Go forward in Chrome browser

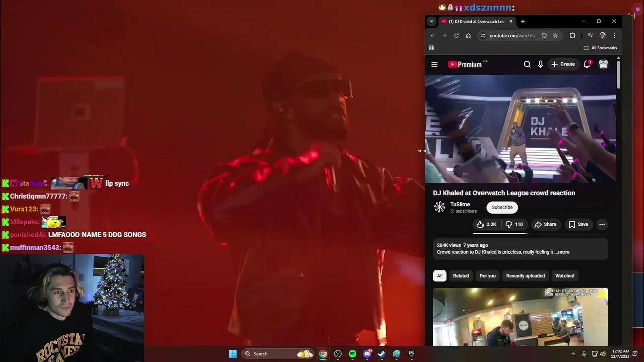pos(444,36)
